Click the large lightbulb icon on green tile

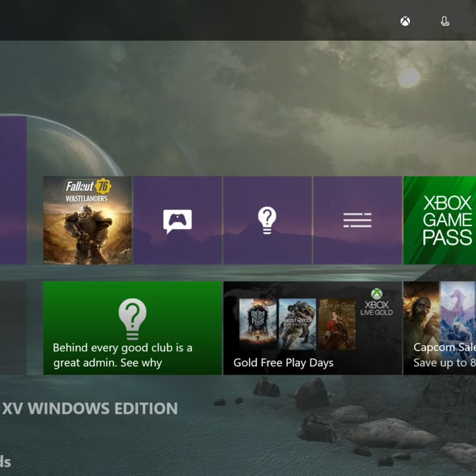coord(132,319)
